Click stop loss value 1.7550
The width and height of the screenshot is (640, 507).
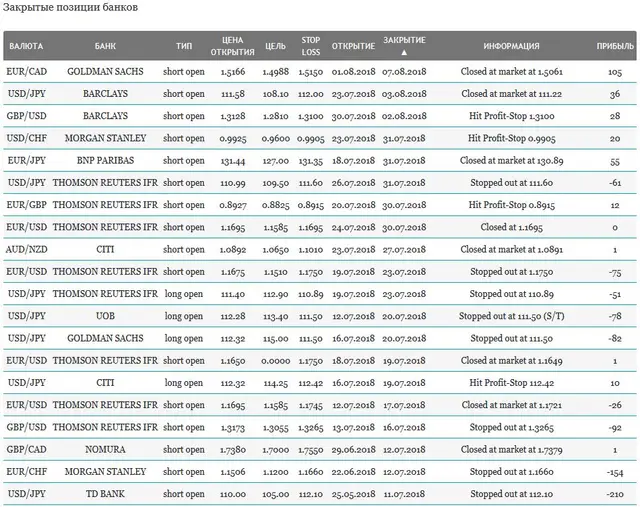point(311,450)
